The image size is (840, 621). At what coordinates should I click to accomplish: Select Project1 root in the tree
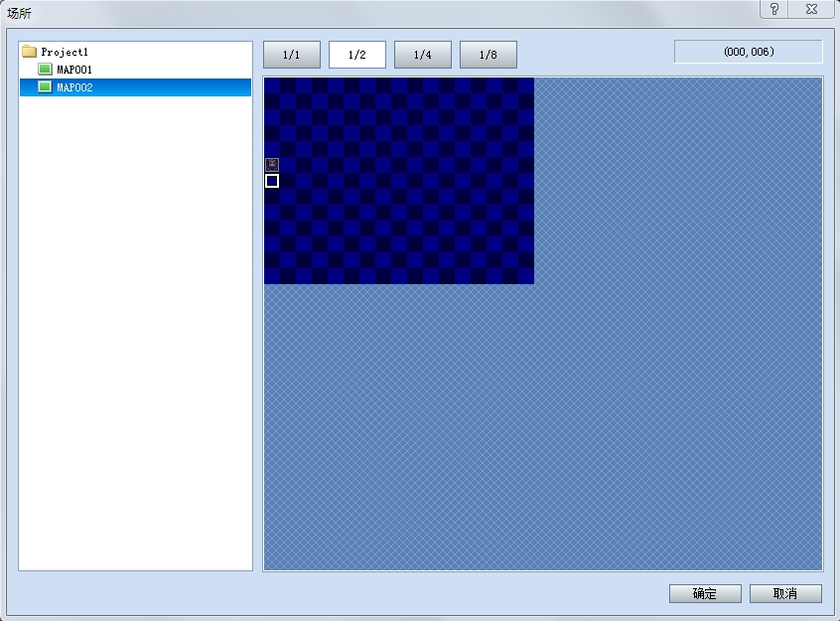coord(65,52)
